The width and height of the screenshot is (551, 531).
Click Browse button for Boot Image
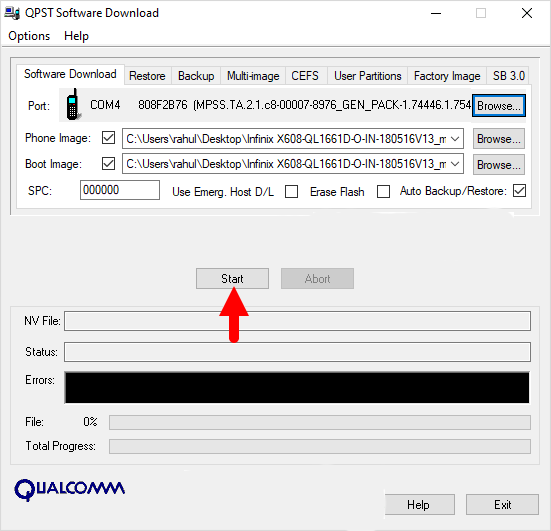pyautogui.click(x=499, y=164)
